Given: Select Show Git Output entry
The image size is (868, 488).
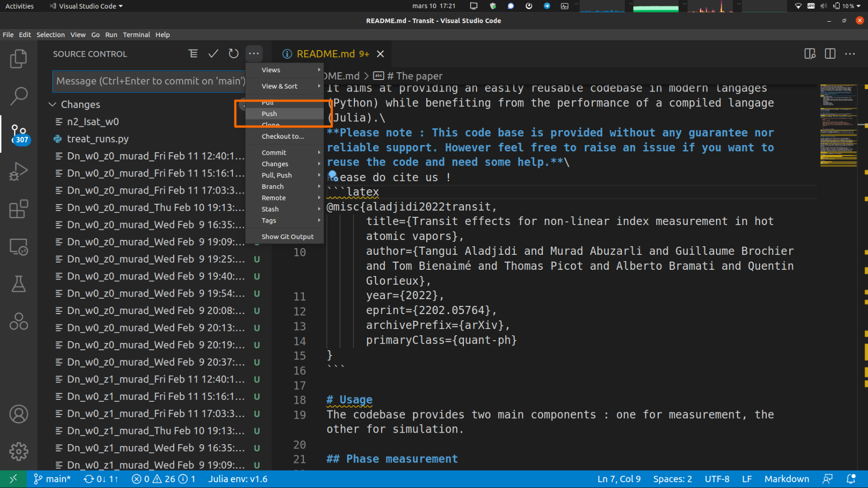Looking at the screenshot, I should pos(285,237).
